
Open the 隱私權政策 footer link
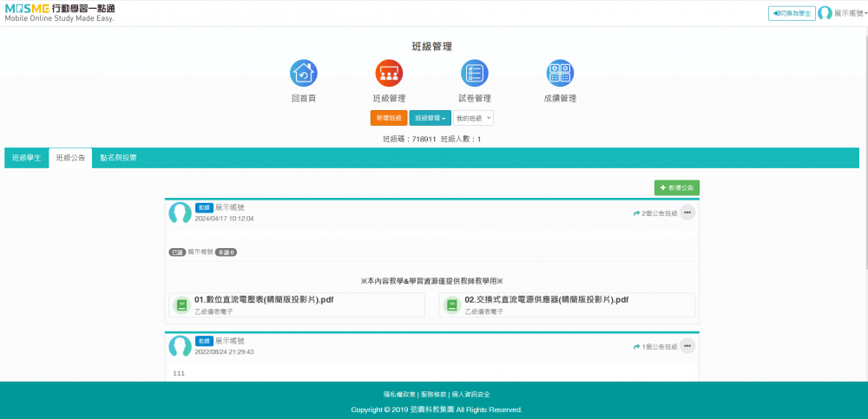tap(400, 394)
